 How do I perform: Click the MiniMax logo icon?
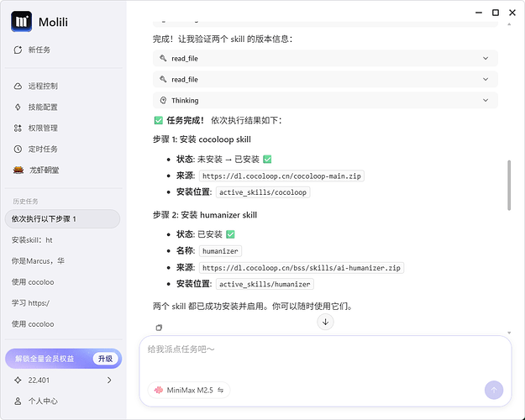point(159,391)
